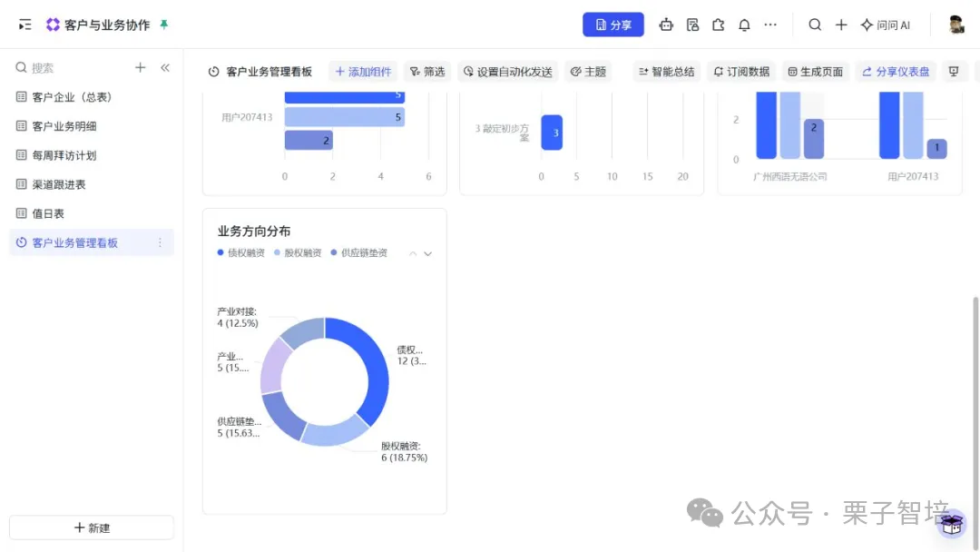
Task: Open the help box icon at bottom right
Action: tap(952, 524)
